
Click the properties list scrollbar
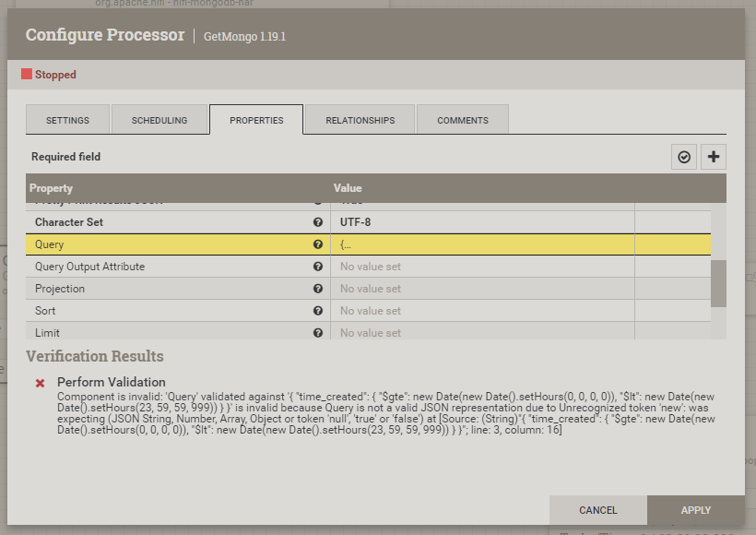[719, 284]
